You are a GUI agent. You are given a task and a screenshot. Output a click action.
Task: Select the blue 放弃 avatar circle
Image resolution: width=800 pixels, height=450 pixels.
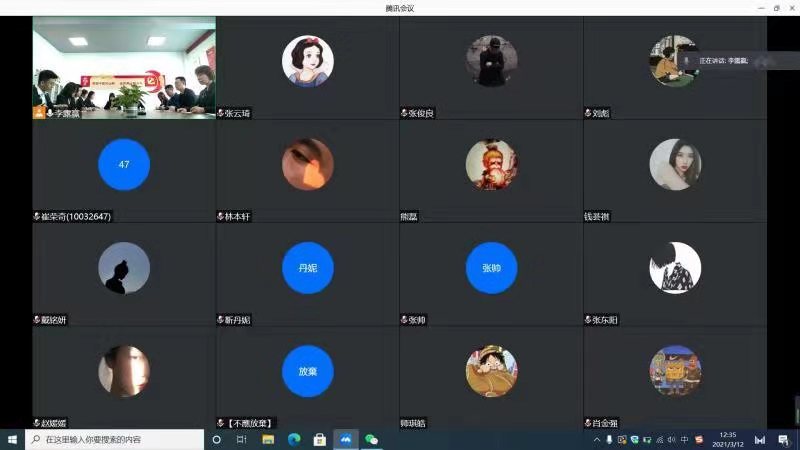click(307, 371)
